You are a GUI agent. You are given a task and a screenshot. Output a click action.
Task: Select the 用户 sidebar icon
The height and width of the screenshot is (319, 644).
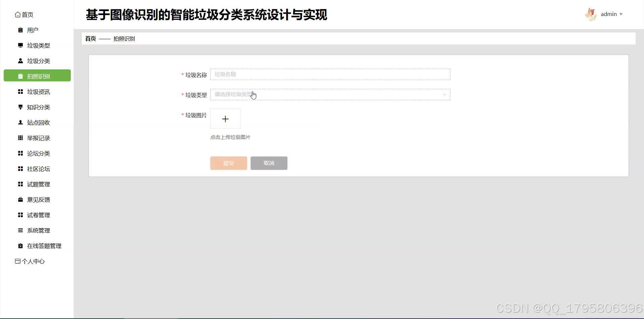click(x=20, y=30)
